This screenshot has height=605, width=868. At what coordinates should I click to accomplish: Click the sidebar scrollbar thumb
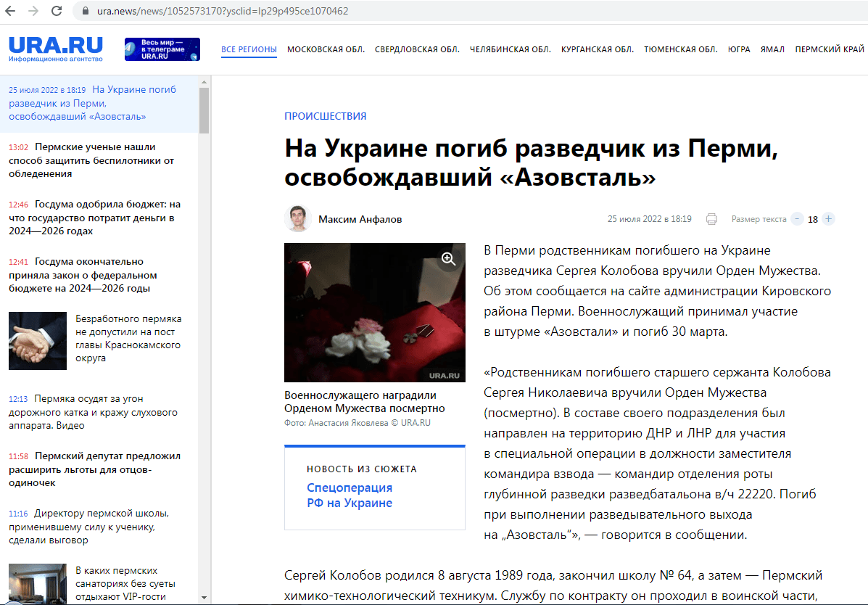(x=204, y=110)
